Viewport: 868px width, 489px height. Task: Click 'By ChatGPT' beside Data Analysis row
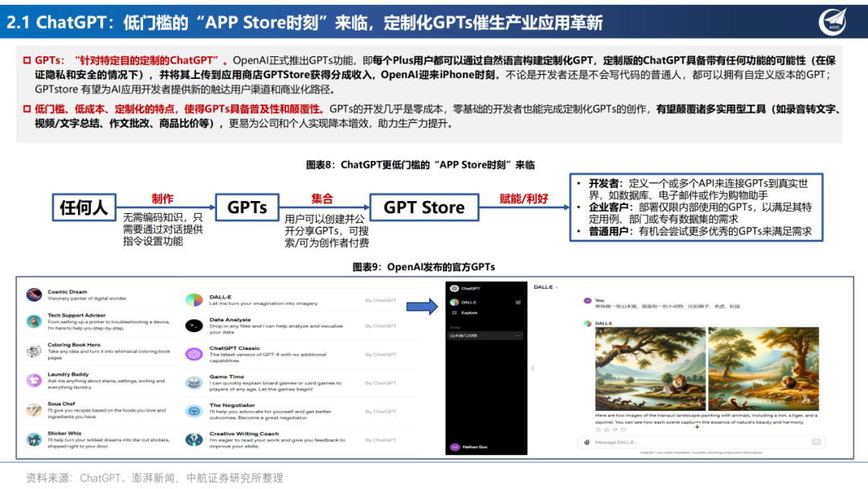[x=381, y=327]
